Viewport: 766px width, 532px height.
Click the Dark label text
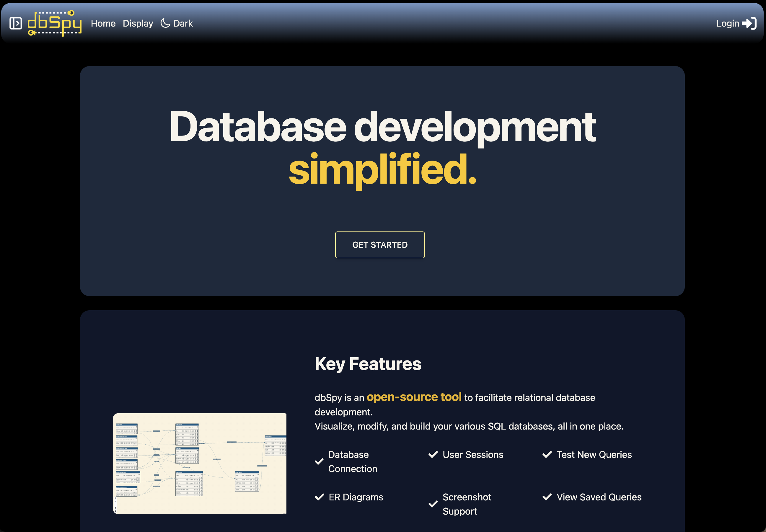pos(183,23)
